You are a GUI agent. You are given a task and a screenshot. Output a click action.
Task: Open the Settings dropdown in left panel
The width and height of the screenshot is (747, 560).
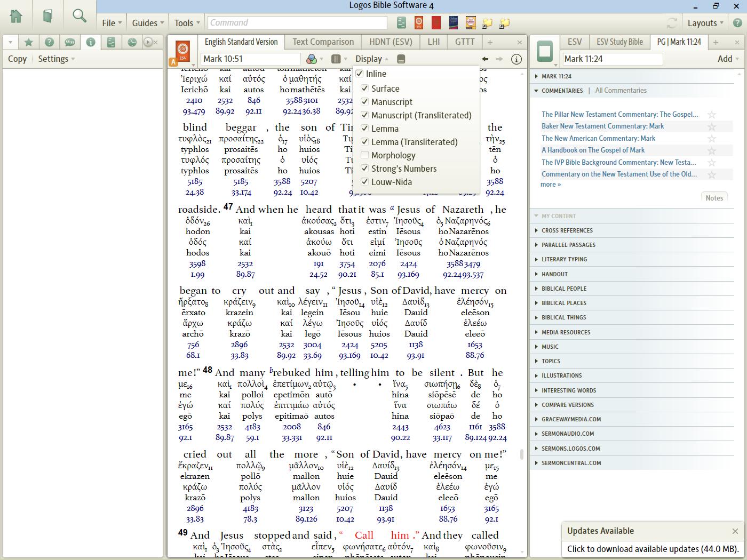click(56, 59)
